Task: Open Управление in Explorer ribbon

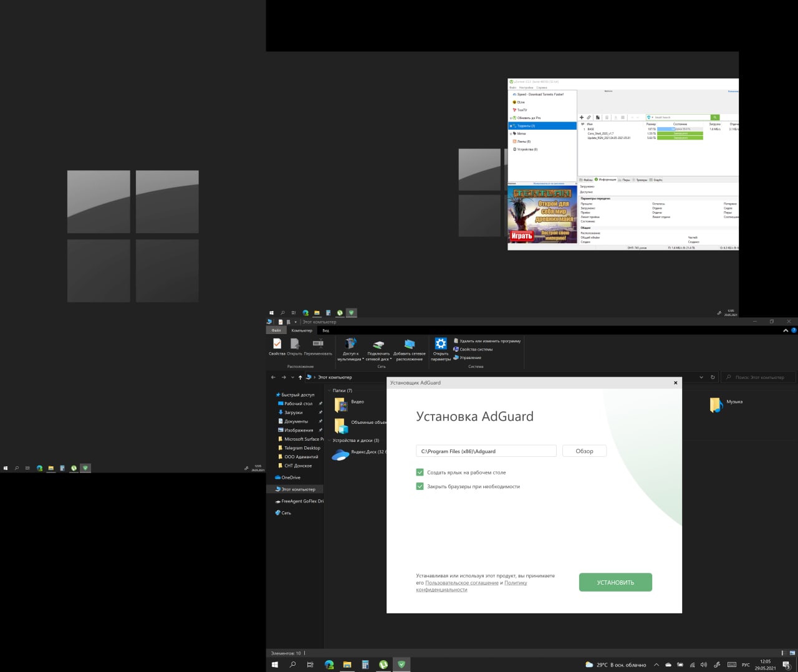Action: [x=467, y=358]
